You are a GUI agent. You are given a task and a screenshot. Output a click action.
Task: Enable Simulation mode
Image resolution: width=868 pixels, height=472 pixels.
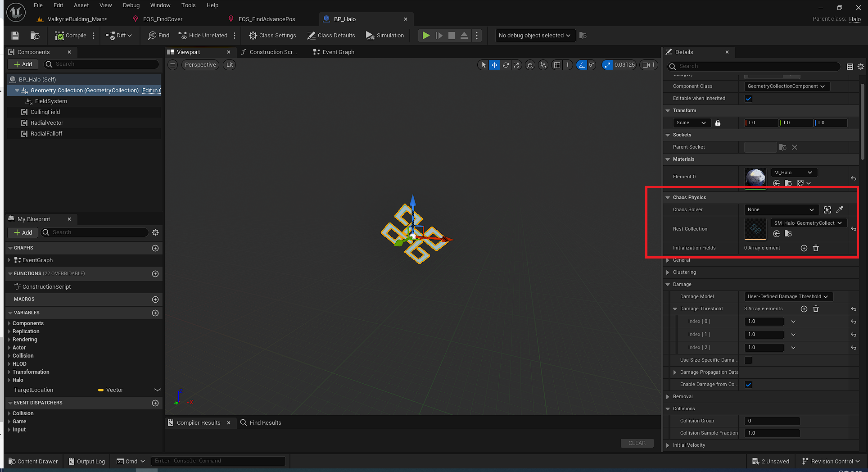pos(385,36)
